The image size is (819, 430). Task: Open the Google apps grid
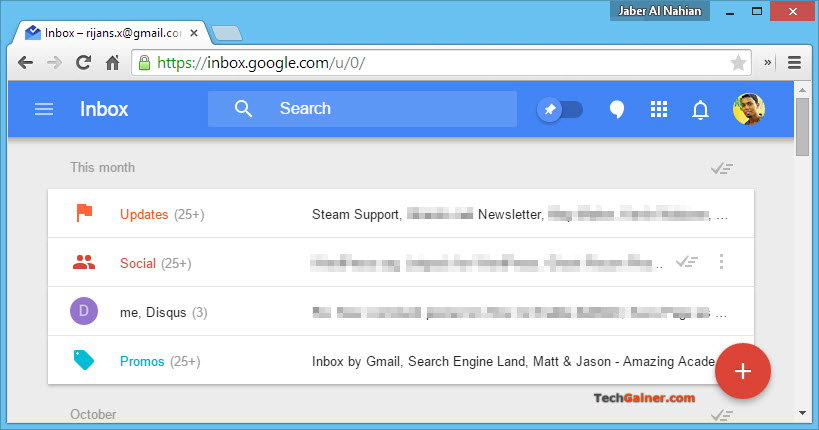pyautogui.click(x=659, y=109)
